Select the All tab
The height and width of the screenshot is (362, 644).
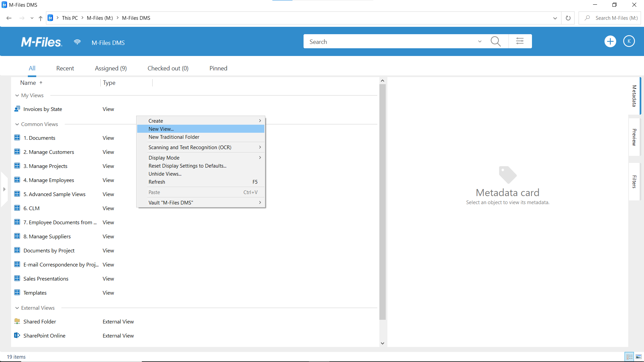pyautogui.click(x=32, y=68)
